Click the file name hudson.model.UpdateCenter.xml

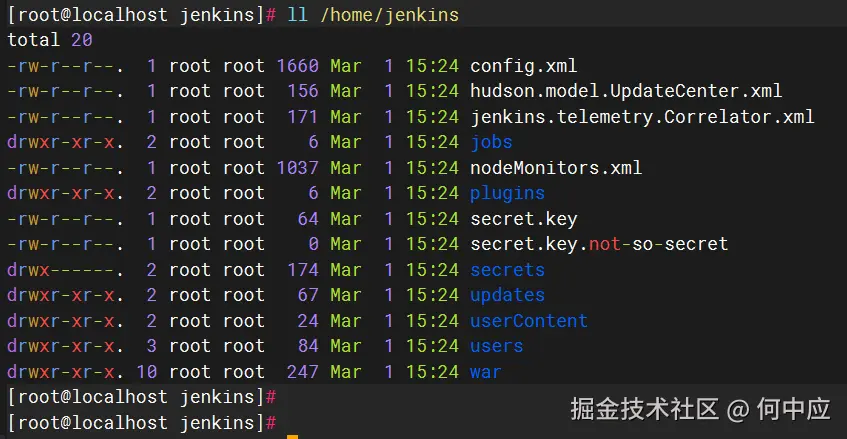626,91
